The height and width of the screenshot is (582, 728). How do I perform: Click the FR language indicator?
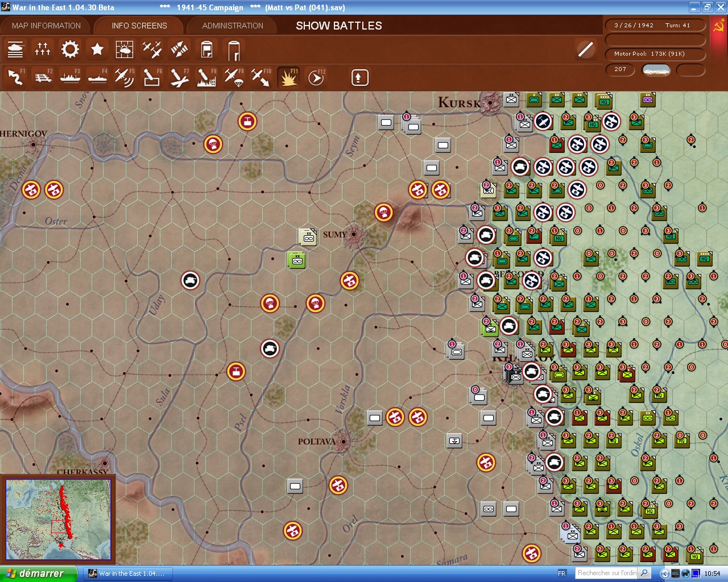click(x=562, y=573)
